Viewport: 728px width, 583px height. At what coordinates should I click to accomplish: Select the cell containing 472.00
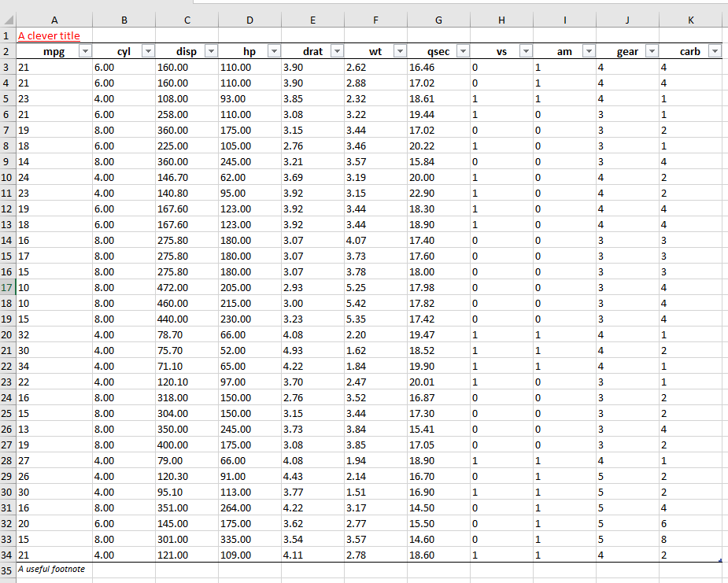[187, 287]
